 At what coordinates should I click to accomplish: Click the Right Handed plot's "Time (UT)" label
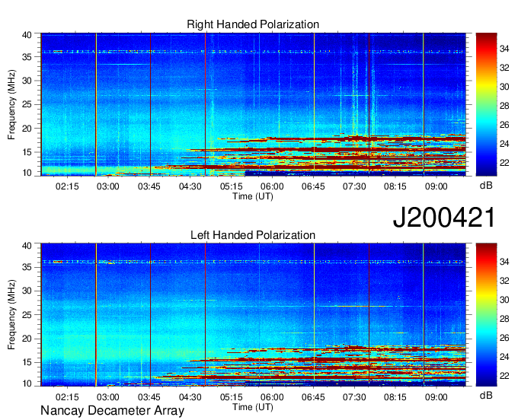(253, 196)
